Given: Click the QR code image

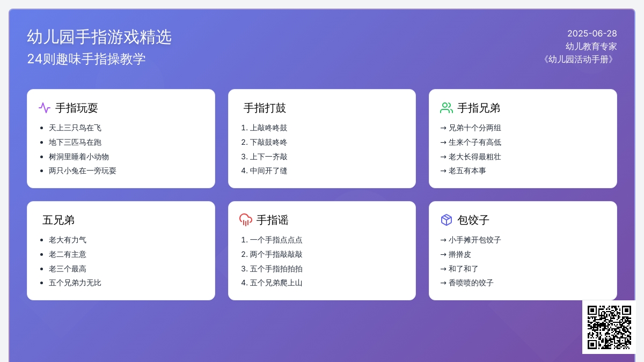Looking at the screenshot, I should coord(609,327).
